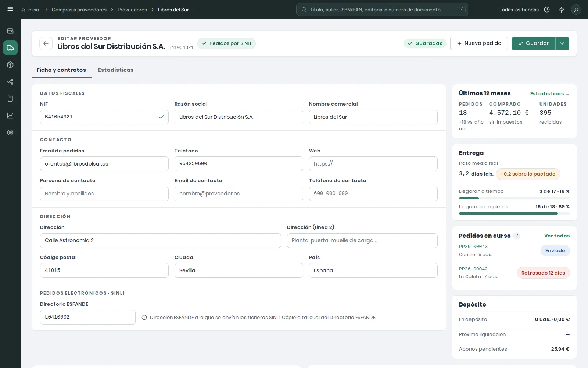588x368 pixels.
Task: Create a Nuevo pedido
Action: tap(479, 43)
